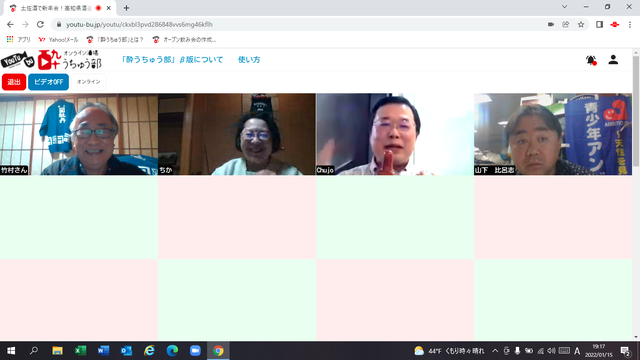Click the microphone tray icon
This screenshot has width=640, height=360.
tap(517, 351)
